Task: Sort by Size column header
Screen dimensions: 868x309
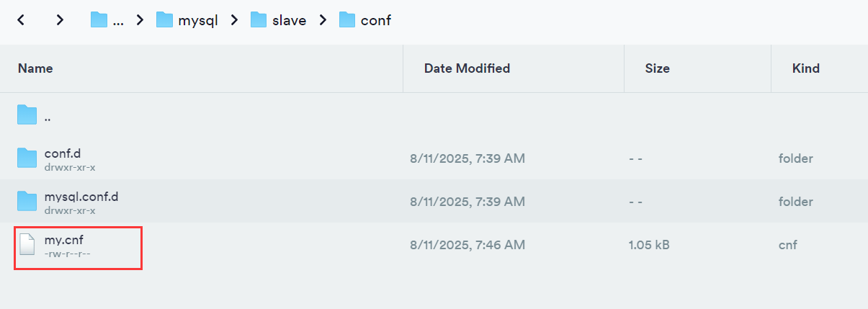Action: coord(657,68)
